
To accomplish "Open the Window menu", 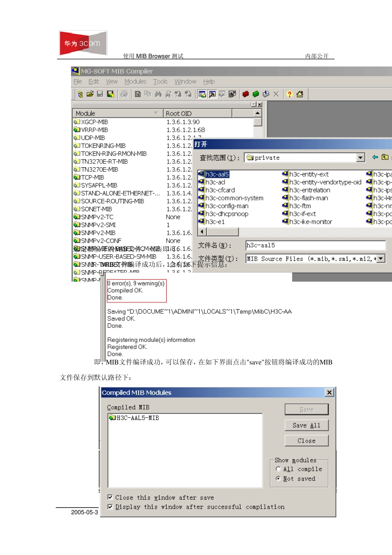I will click(x=185, y=82).
